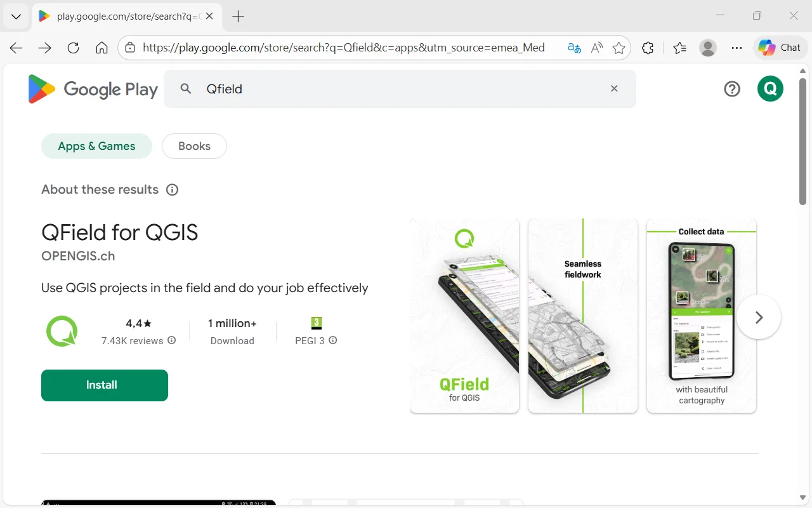This screenshot has height=508, width=812.
Task: Select the Apps & Games filter chip
Action: pyautogui.click(x=96, y=146)
